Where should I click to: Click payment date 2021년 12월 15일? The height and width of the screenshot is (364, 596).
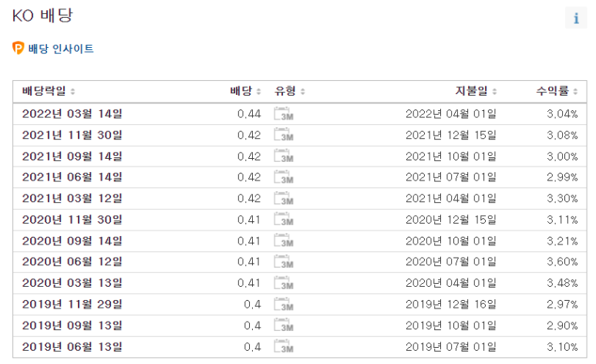451,135
